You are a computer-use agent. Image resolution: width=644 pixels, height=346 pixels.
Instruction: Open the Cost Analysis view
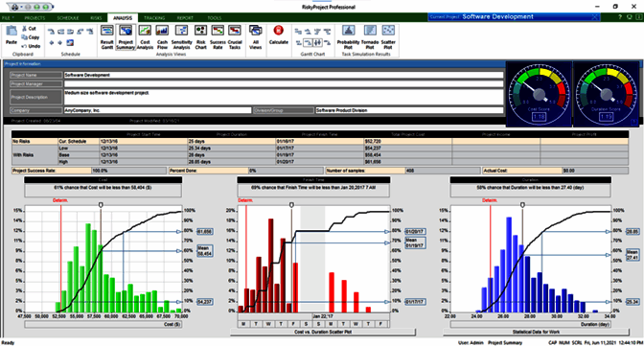click(x=145, y=37)
